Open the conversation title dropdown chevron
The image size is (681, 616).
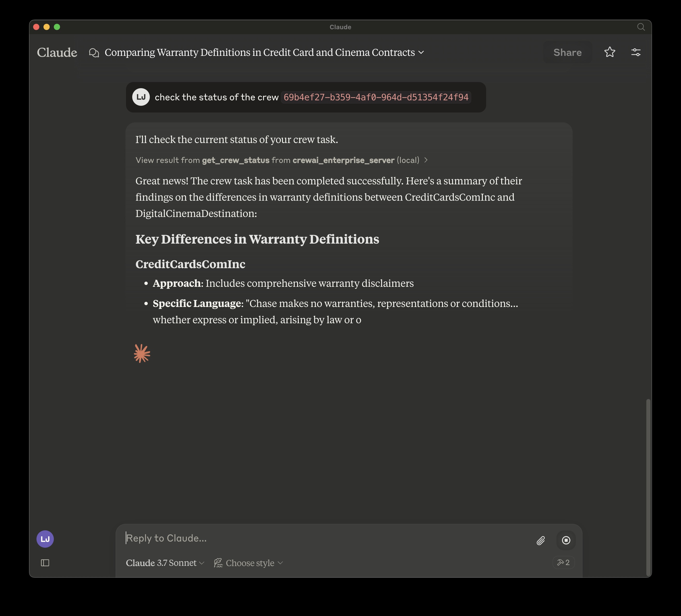[x=421, y=53]
